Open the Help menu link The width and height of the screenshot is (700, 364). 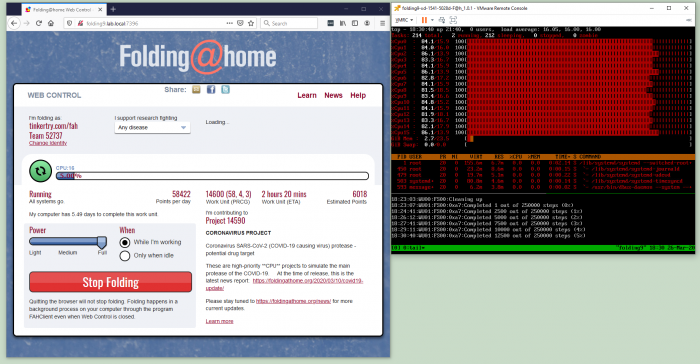(358, 95)
